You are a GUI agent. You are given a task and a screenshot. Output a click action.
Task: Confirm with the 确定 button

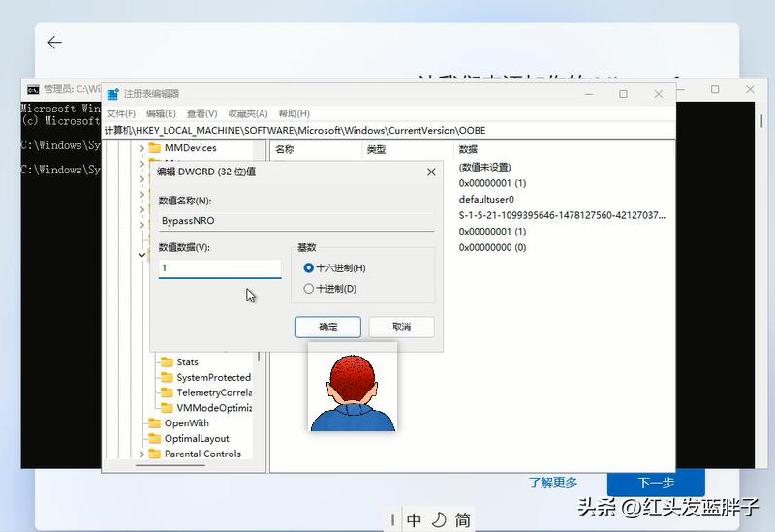click(328, 327)
